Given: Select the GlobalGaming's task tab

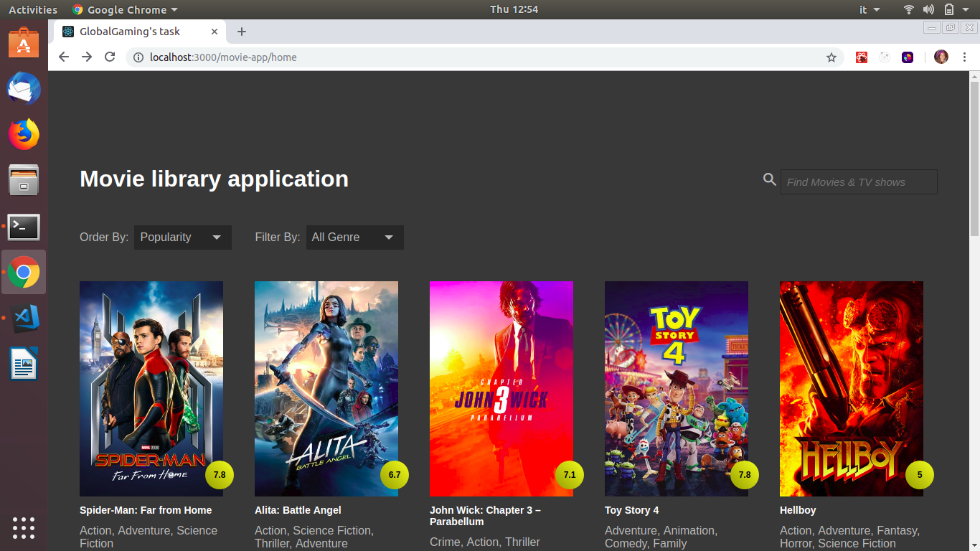Looking at the screenshot, I should (136, 32).
